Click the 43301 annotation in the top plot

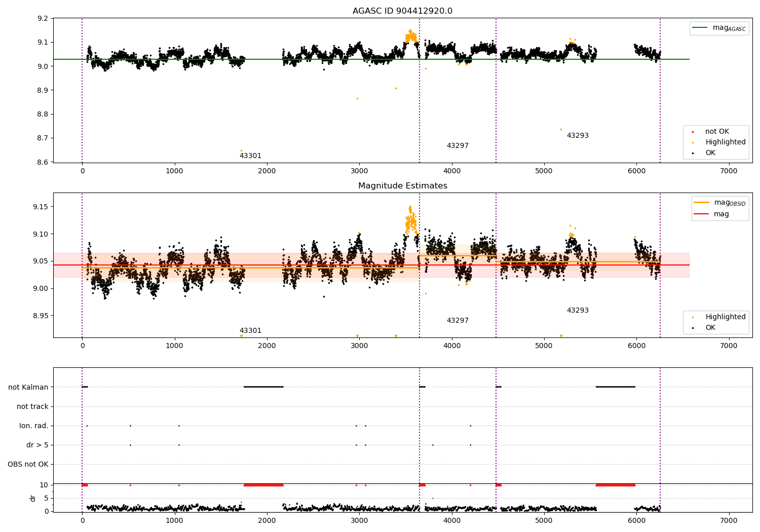(x=250, y=156)
